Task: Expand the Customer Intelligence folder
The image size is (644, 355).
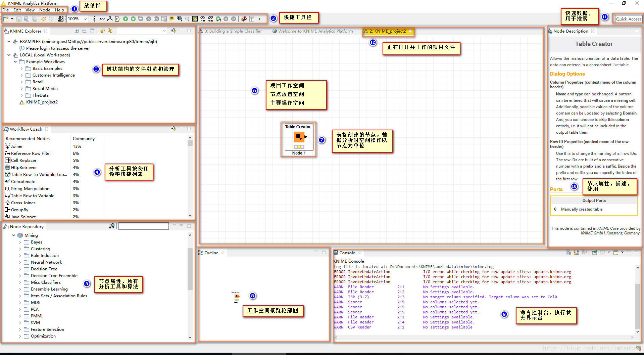Action: tap(21, 75)
